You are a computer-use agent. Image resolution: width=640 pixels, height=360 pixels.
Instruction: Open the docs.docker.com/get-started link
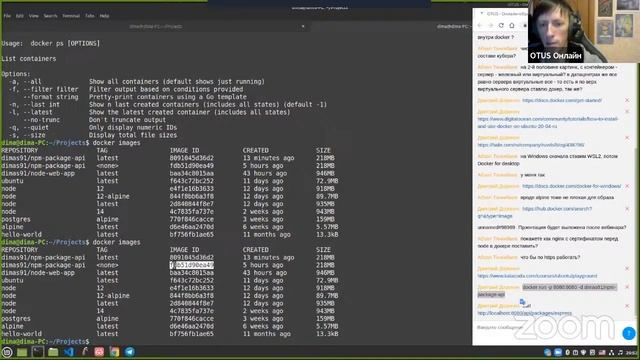(x=562, y=100)
